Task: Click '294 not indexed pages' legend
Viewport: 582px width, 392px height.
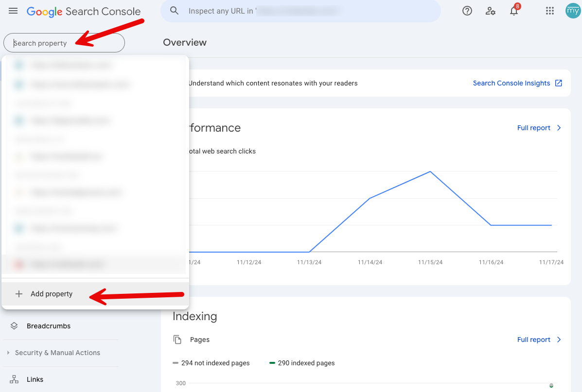Action: click(x=211, y=363)
